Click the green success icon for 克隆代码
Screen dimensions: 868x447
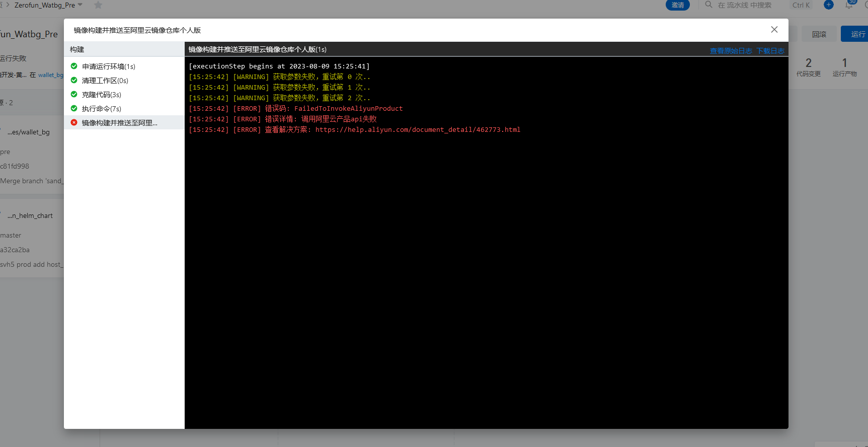(74, 94)
